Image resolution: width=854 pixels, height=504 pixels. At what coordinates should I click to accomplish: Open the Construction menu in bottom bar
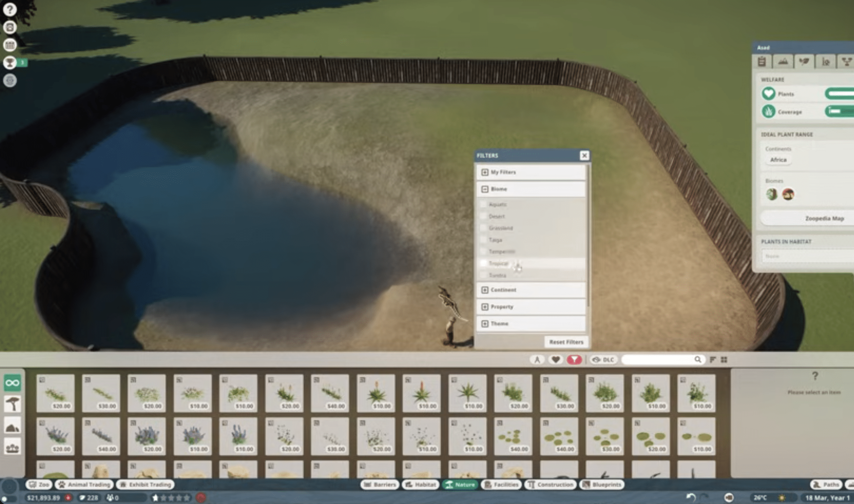(551, 485)
